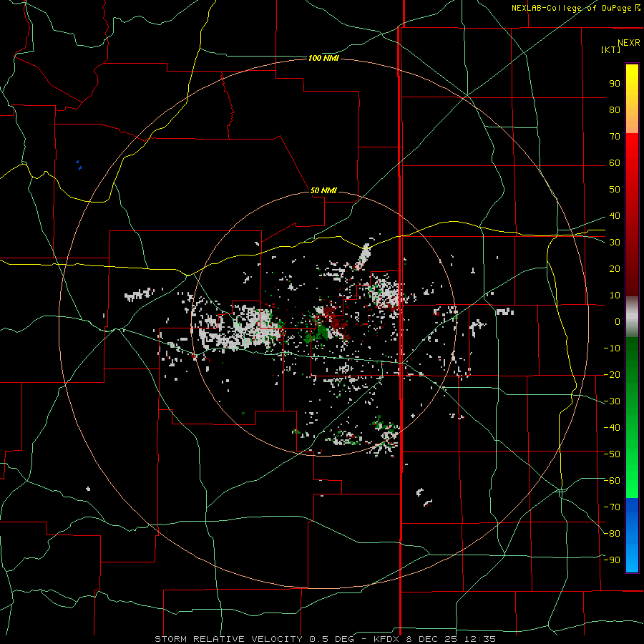This screenshot has height=644, width=644.
Task: Click the large gray echo west of center
Action: click(x=240, y=328)
